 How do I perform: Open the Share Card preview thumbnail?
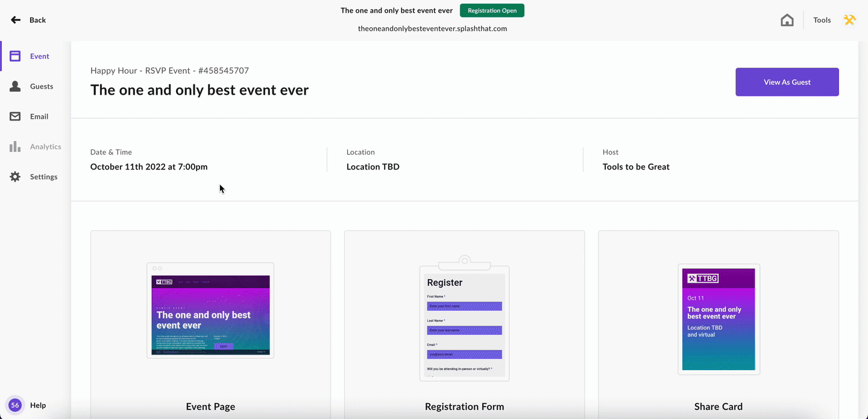(x=719, y=319)
